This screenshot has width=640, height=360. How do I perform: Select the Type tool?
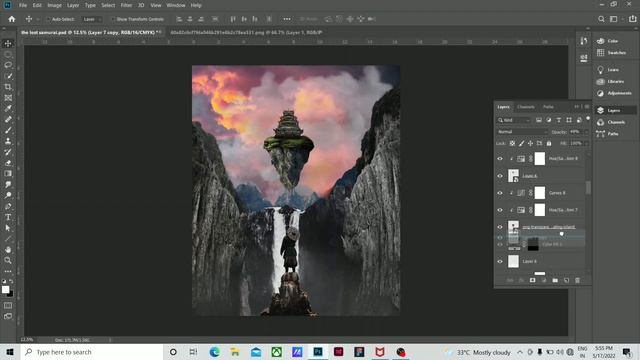pyautogui.click(x=8, y=217)
